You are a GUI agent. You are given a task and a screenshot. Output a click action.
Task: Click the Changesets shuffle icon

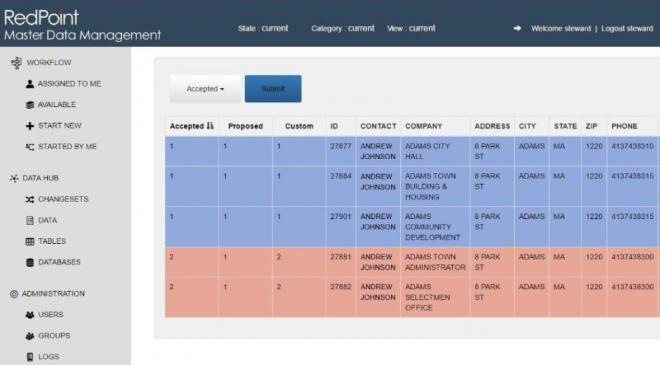(29, 199)
